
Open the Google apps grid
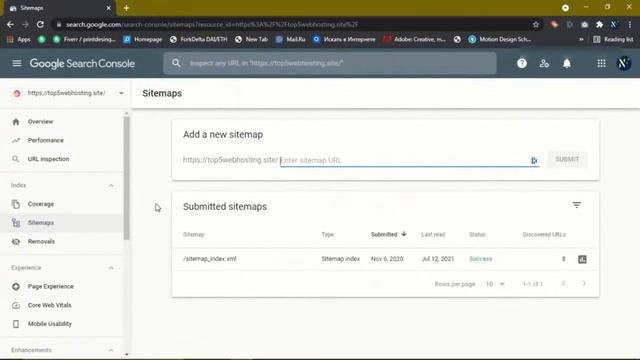coord(601,63)
